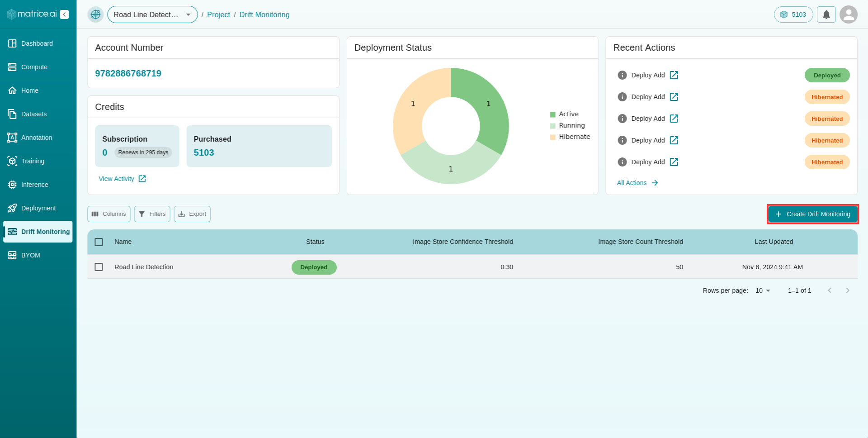Go to previous page arrow

pyautogui.click(x=830, y=290)
